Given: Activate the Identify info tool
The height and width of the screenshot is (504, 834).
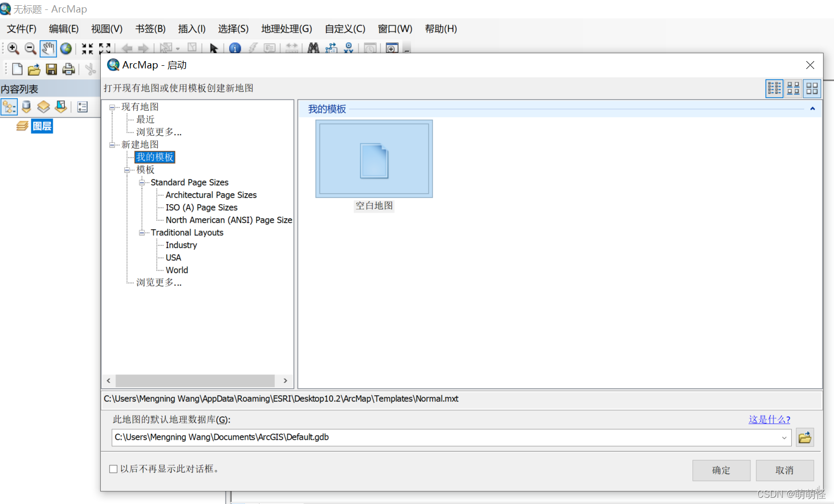Looking at the screenshot, I should pyautogui.click(x=235, y=49).
